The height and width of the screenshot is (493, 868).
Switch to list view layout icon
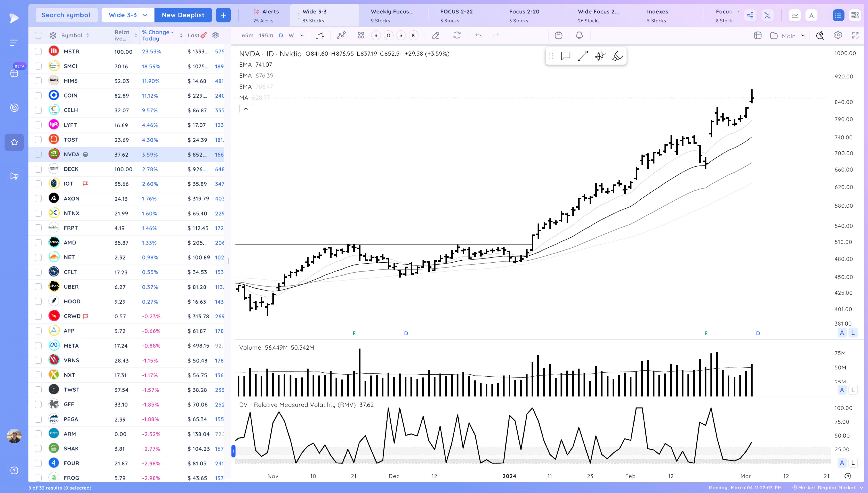point(838,15)
